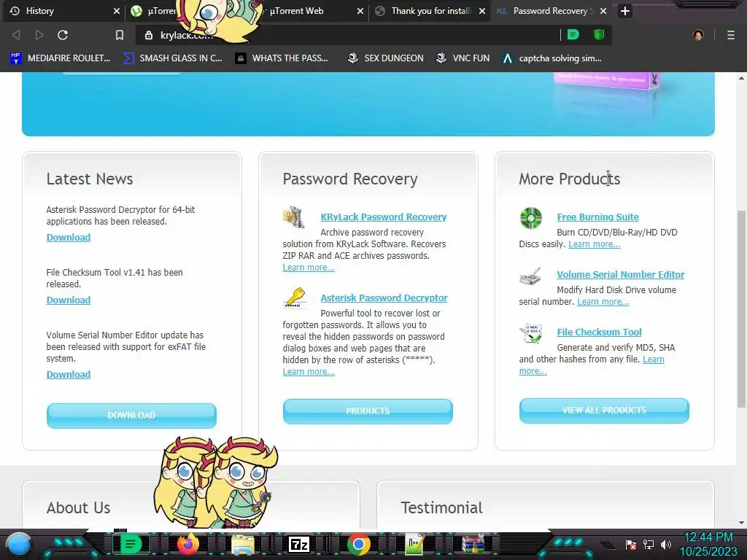Click the padlock site security icon
747x560 pixels.
pos(149,35)
